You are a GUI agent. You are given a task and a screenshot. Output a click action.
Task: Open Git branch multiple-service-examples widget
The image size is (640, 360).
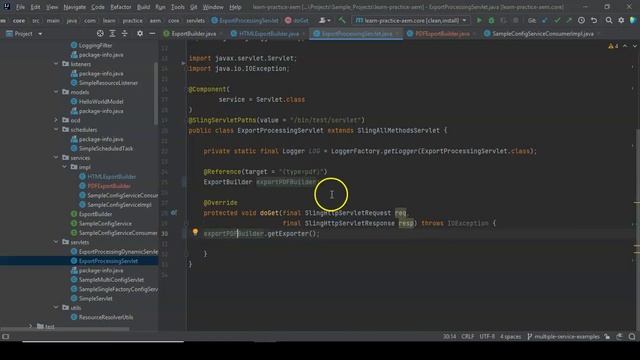[563, 336]
